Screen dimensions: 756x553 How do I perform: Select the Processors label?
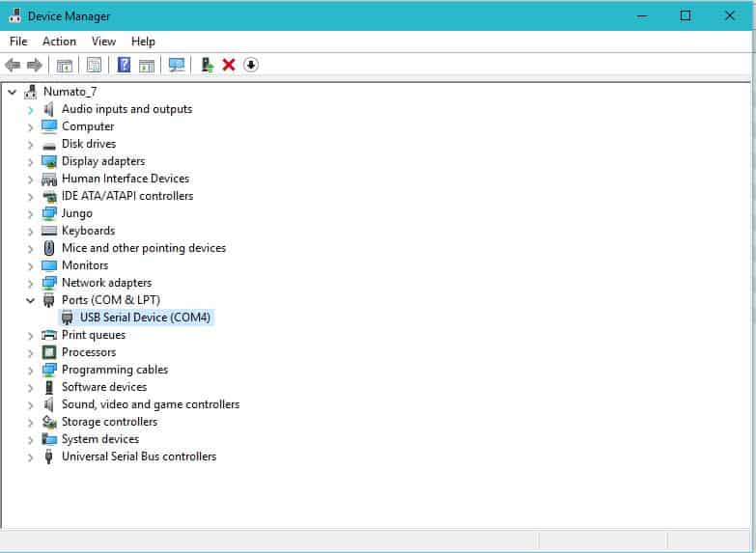pyautogui.click(x=89, y=352)
